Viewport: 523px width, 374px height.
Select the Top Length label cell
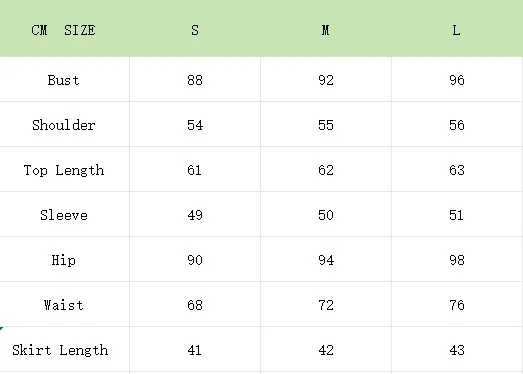click(x=64, y=169)
